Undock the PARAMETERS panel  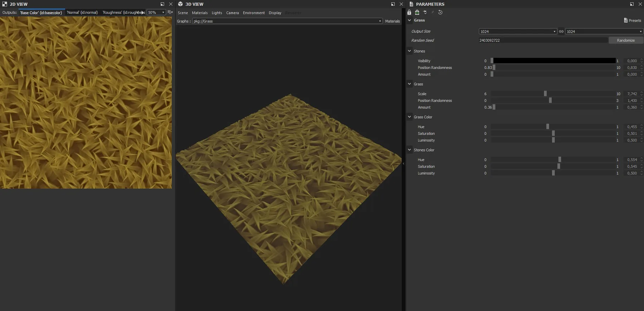pos(632,4)
